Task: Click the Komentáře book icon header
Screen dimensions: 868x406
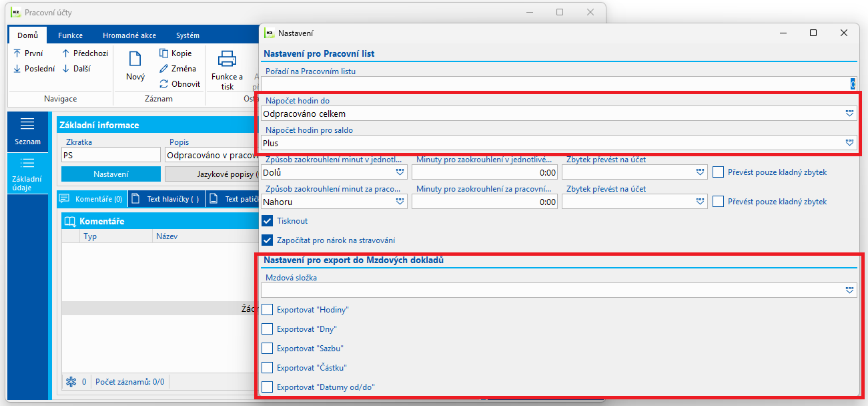Action: (69, 221)
